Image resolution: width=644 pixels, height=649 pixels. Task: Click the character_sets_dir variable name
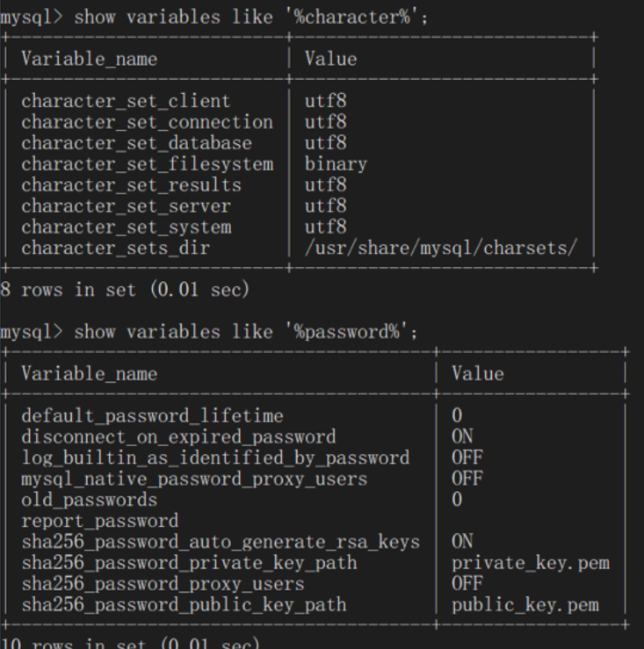coord(115,249)
